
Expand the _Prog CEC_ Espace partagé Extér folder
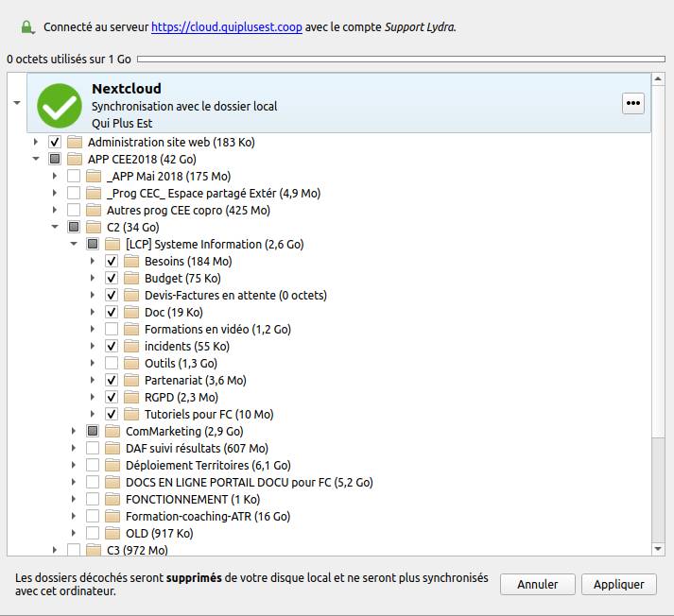pos(55,193)
